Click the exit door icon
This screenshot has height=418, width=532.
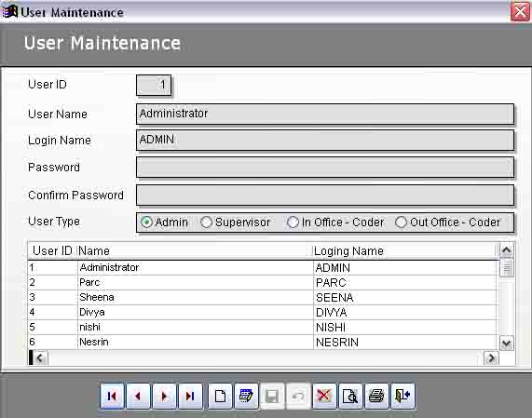coord(402,396)
